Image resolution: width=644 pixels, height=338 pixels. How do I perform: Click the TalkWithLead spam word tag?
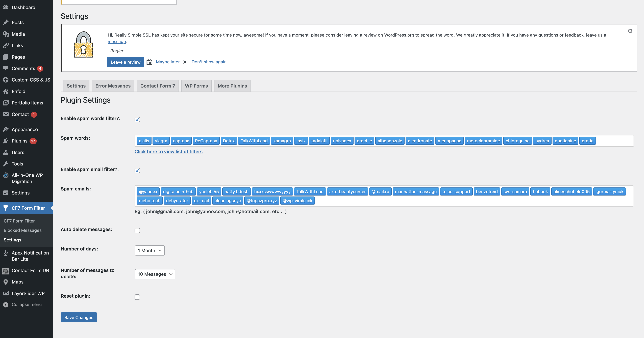coord(254,141)
